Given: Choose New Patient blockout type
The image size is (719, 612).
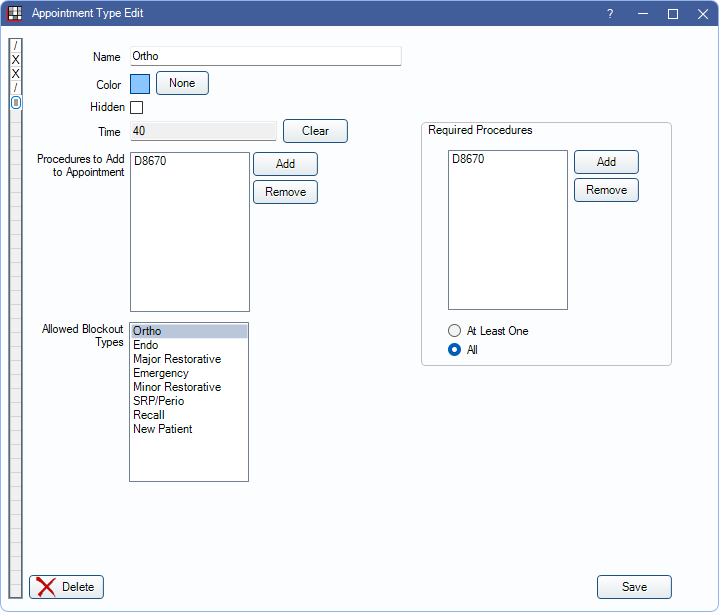Looking at the screenshot, I should tap(163, 429).
